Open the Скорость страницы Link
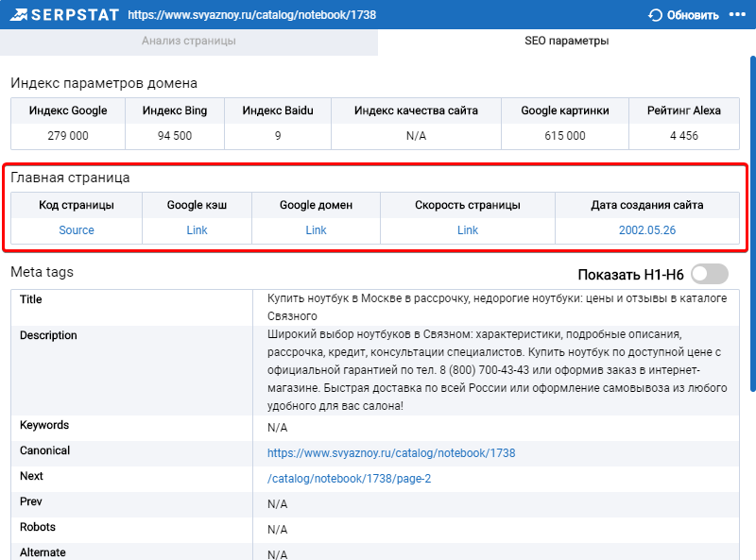Screen dimensions: 756x560 pyautogui.click(x=468, y=230)
